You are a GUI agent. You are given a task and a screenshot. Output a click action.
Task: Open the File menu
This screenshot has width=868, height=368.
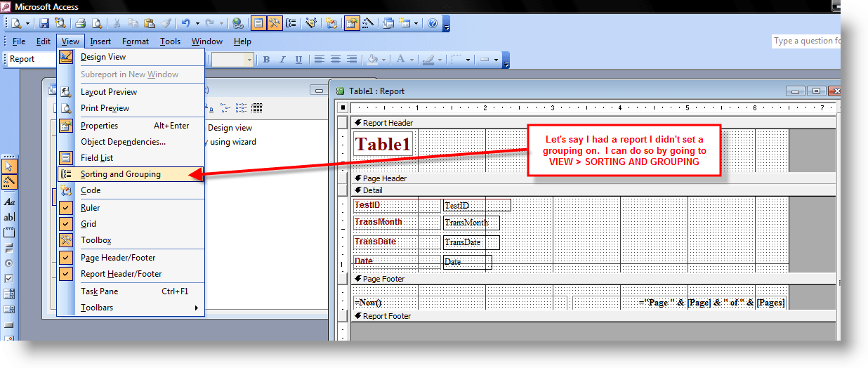tap(19, 41)
